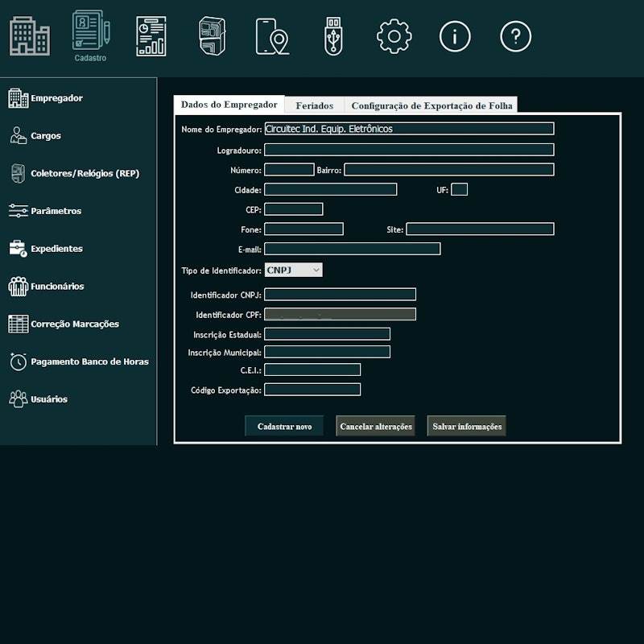Viewport: 644px width, 644px height.
Task: Focus the UF input field
Action: pyautogui.click(x=459, y=189)
